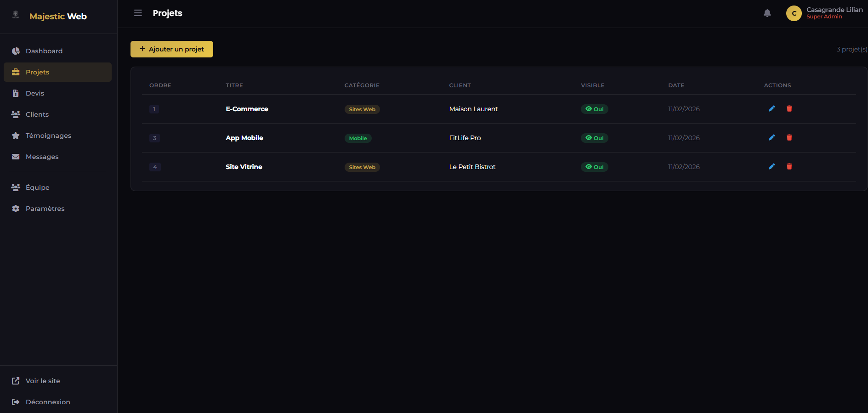
Task: Toggle visibility 'Oui' for App Mobile
Action: click(x=594, y=138)
